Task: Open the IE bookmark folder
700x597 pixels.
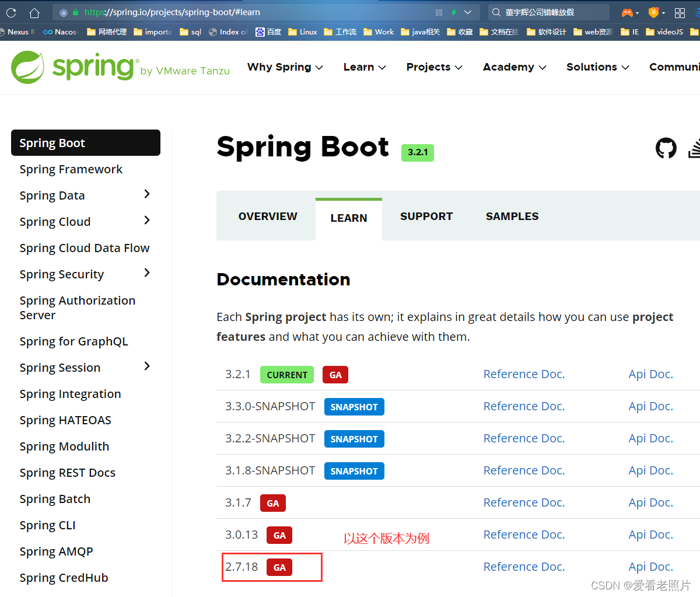Action: pyautogui.click(x=630, y=32)
